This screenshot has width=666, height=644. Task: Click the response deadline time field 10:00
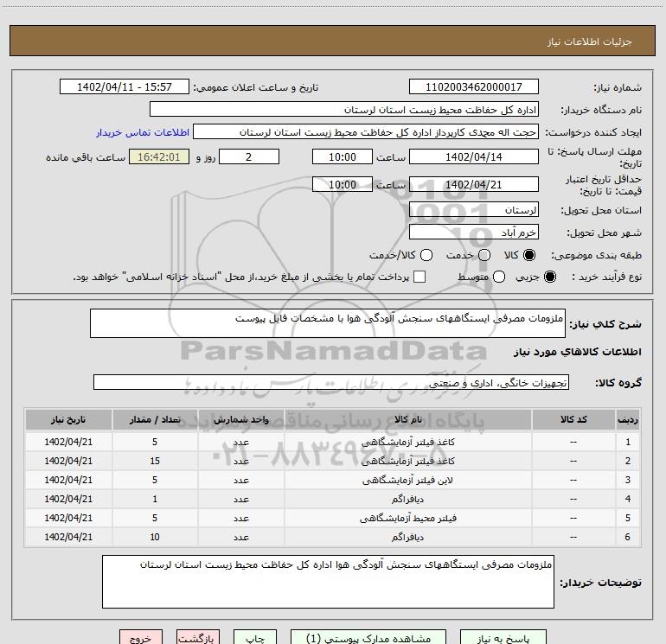point(343,156)
